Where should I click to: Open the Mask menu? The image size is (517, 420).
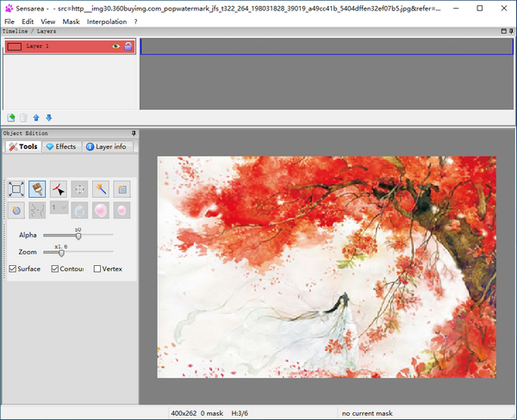pyautogui.click(x=71, y=21)
